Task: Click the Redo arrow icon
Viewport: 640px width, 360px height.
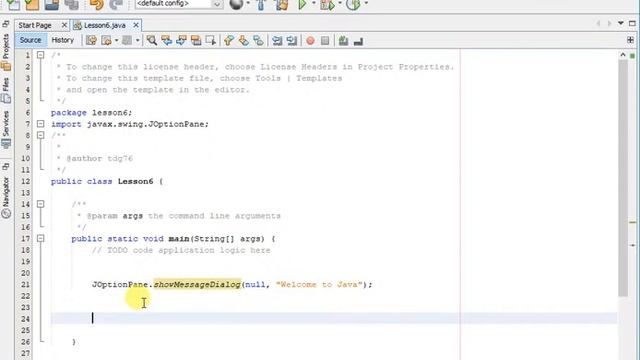Action: pos(116,5)
